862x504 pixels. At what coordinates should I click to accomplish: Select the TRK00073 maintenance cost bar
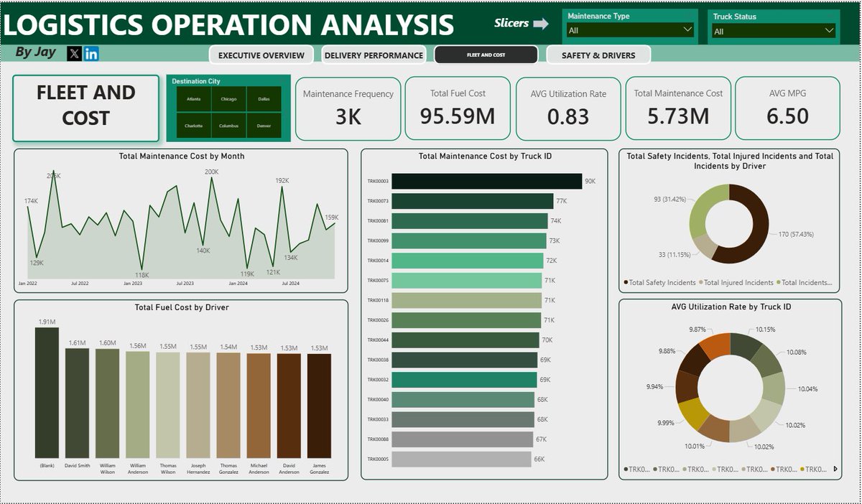coord(473,201)
